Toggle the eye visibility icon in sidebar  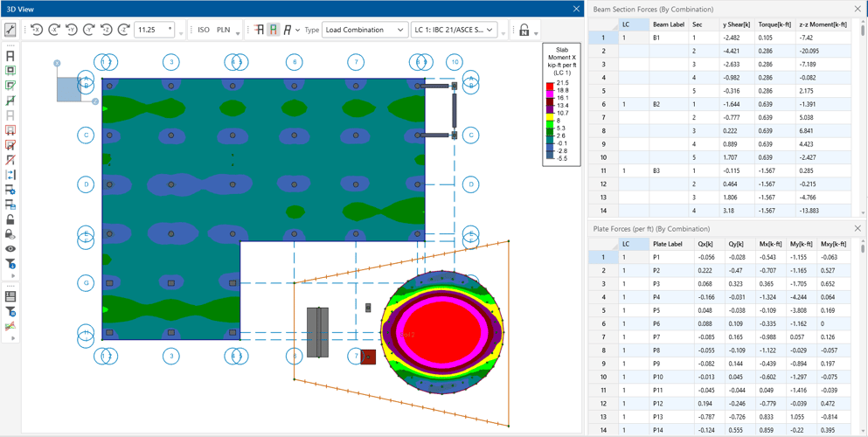(10, 249)
